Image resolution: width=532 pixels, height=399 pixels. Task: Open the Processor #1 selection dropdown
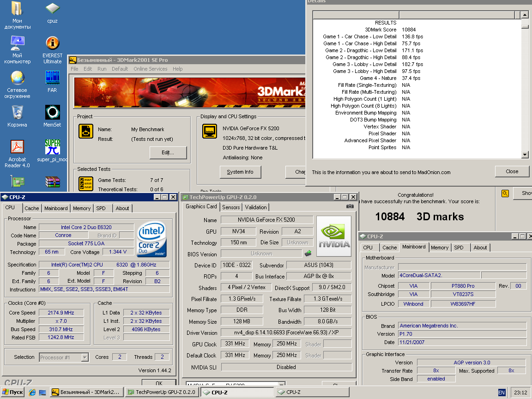[x=85, y=357]
